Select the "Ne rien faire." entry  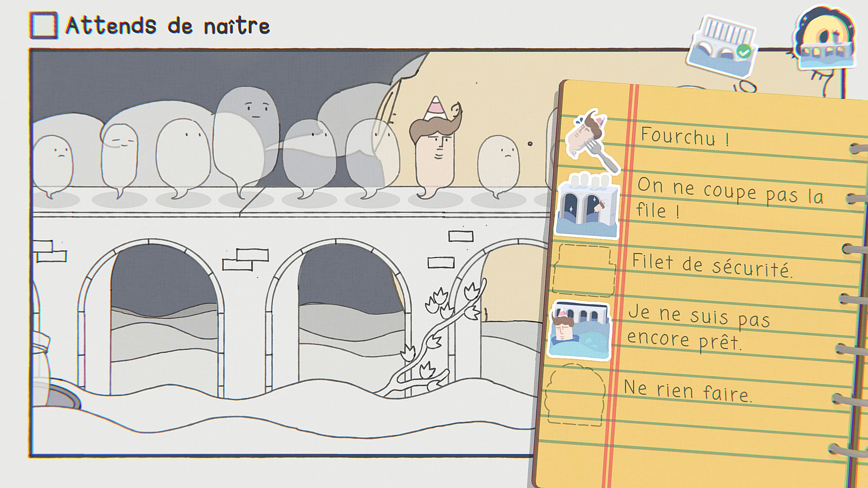pos(688,391)
